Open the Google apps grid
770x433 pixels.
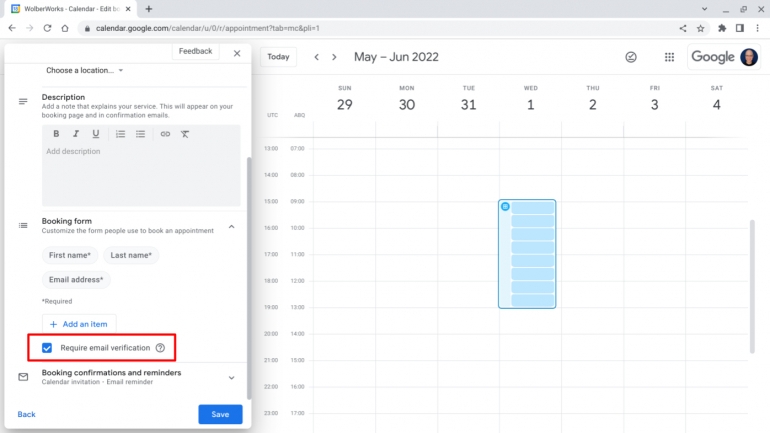coord(669,57)
